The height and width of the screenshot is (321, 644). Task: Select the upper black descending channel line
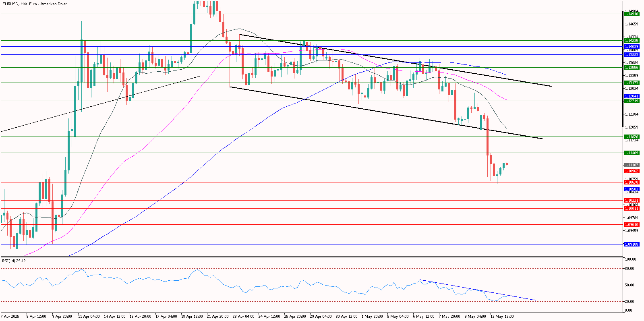(x=396, y=60)
